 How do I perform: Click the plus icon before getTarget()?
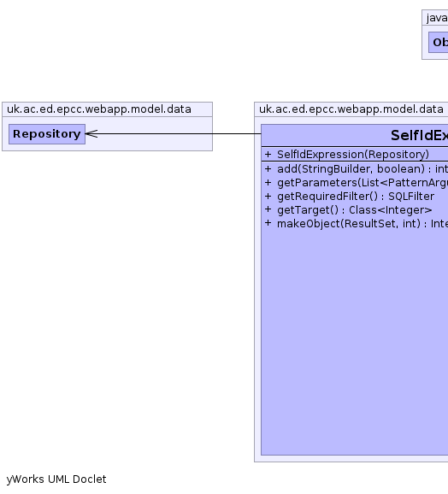pos(268,210)
